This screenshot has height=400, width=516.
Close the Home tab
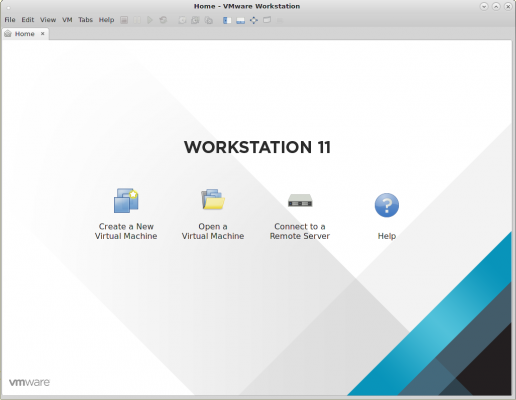pos(43,34)
